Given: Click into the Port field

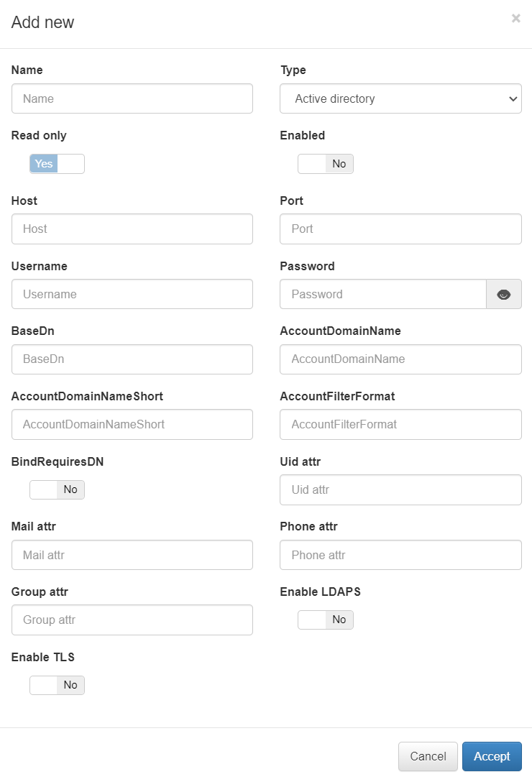Looking at the screenshot, I should [x=400, y=229].
